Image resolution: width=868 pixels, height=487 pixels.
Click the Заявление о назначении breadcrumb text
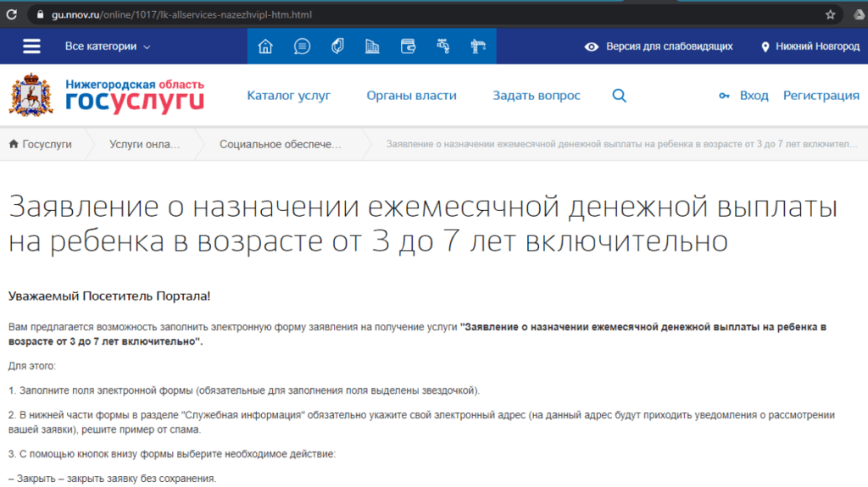pos(621,145)
